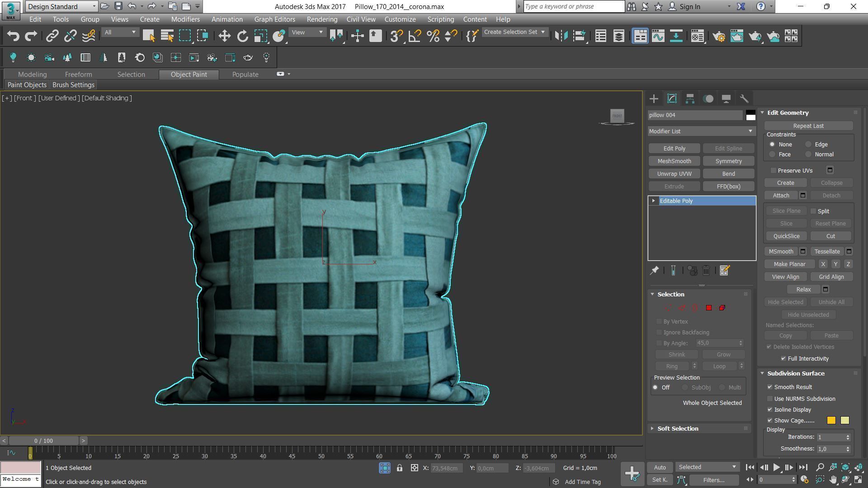Viewport: 868px width, 488px height.
Task: Click the Redo arrow in main toolbar
Action: point(31,36)
